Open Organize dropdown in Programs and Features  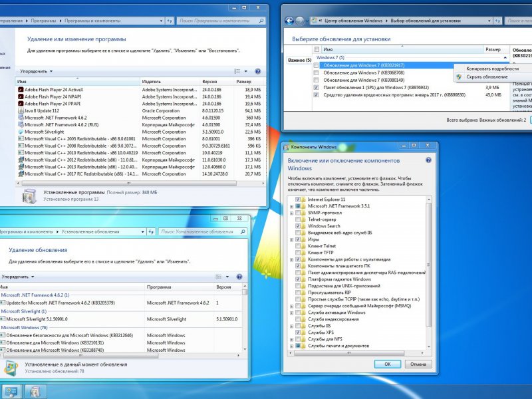37,71
